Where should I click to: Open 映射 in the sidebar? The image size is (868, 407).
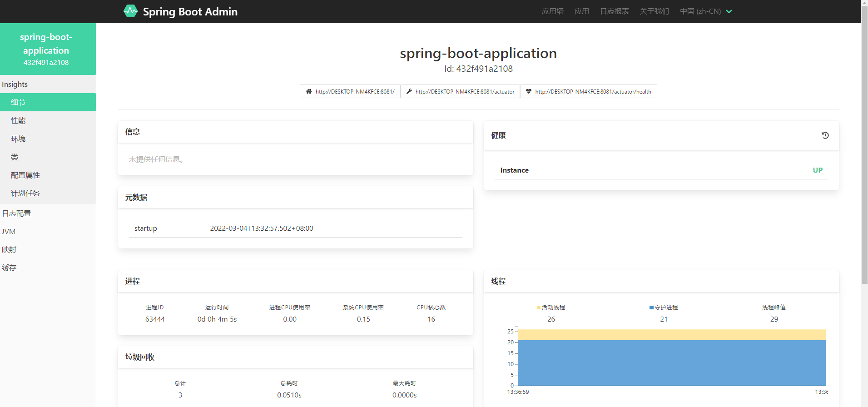(48, 249)
